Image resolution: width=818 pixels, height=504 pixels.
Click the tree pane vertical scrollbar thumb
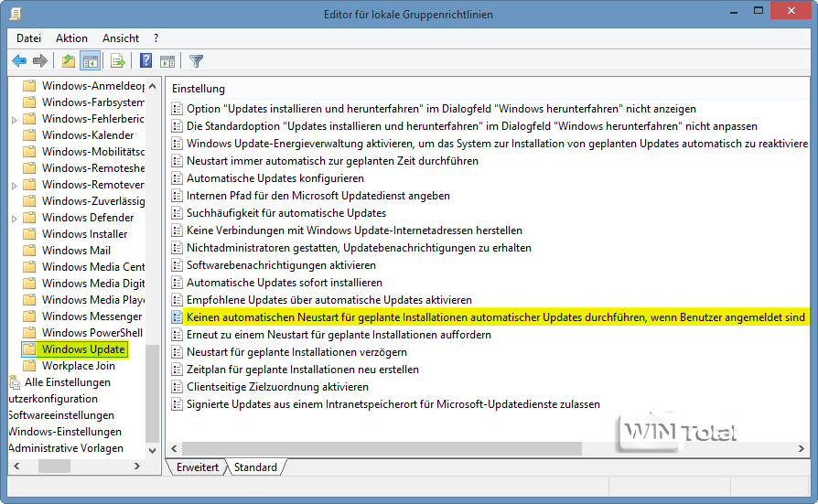[152, 393]
